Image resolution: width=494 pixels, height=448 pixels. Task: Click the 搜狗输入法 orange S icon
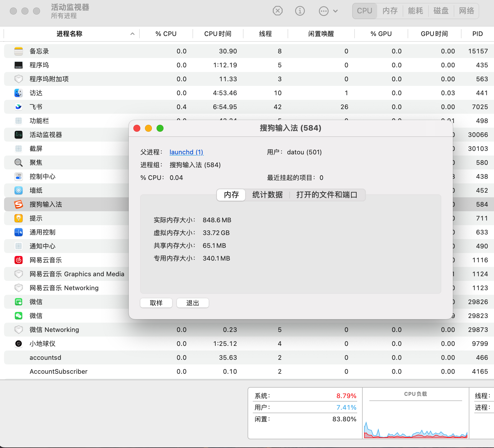point(19,204)
